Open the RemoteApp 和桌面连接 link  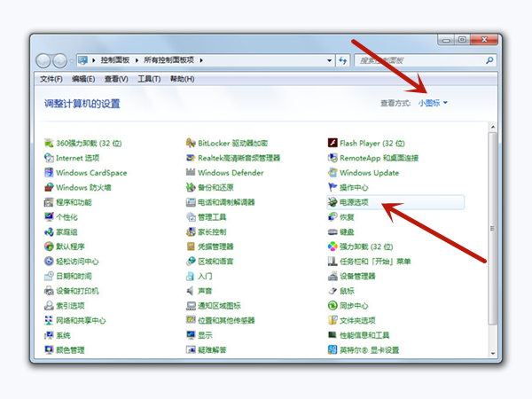point(379,158)
